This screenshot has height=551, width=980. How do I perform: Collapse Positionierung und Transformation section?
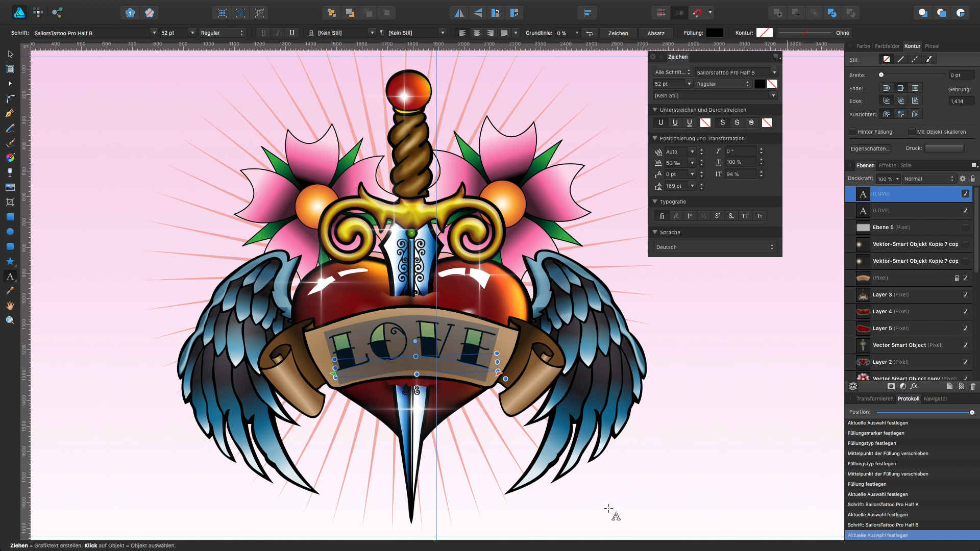[x=655, y=138]
